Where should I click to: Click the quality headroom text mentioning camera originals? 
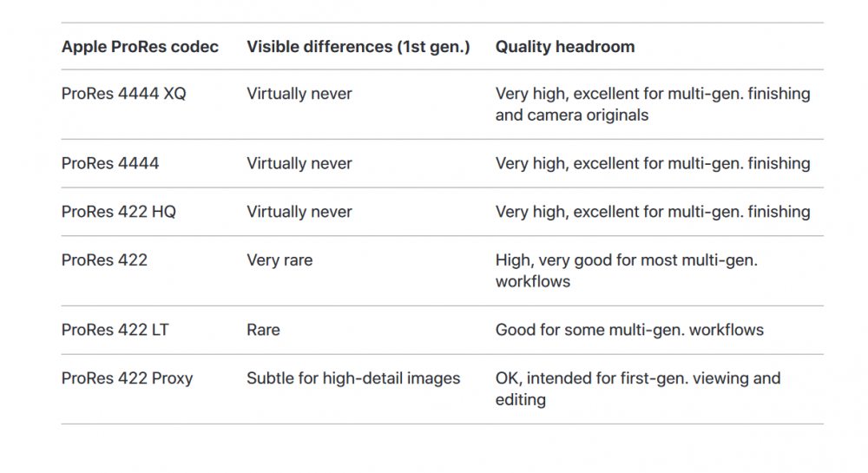[x=652, y=104]
